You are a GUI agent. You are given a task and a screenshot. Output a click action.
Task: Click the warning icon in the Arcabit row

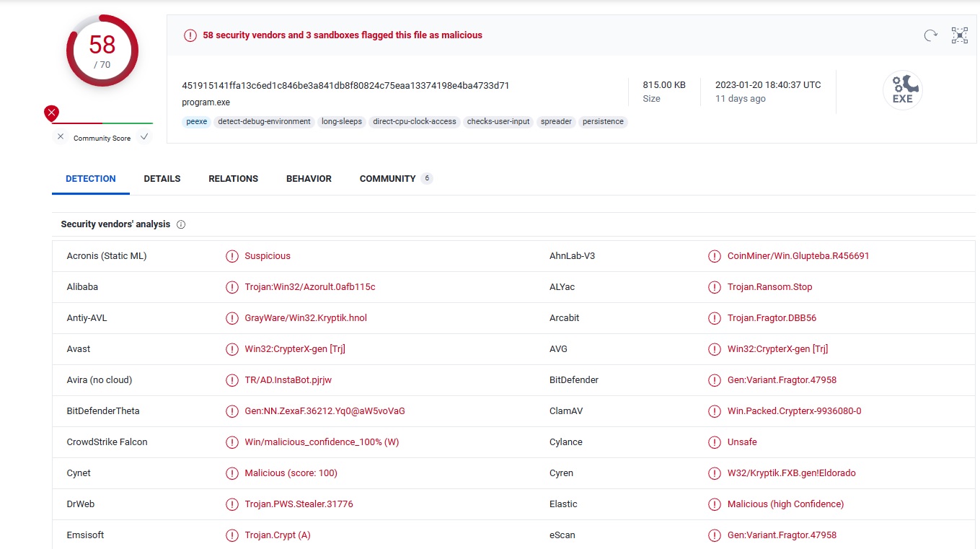715,318
